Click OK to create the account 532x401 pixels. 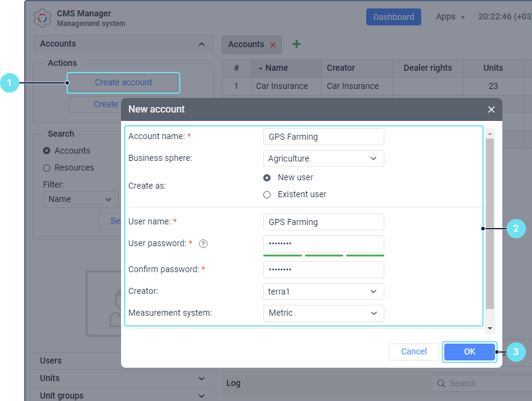tap(469, 351)
